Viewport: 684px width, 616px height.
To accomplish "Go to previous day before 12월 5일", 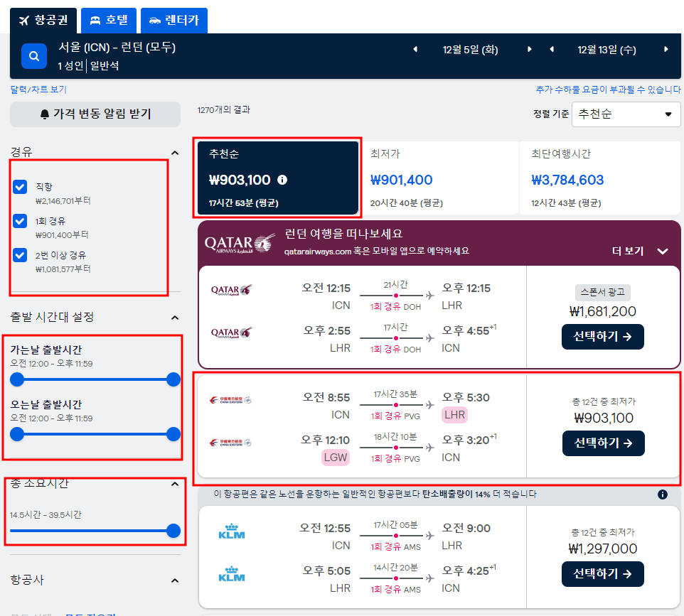I will (415, 49).
